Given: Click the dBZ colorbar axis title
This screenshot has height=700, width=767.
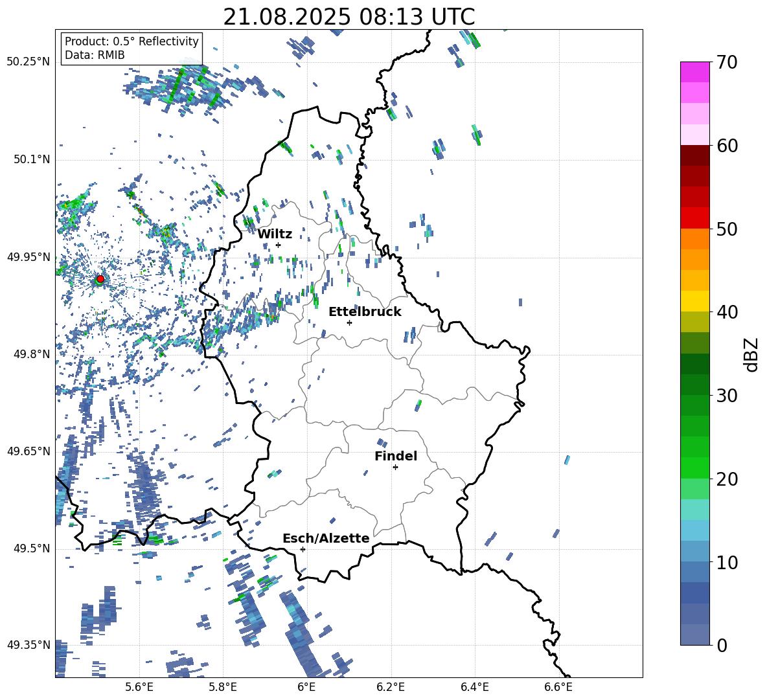Looking at the screenshot, I should [752, 354].
